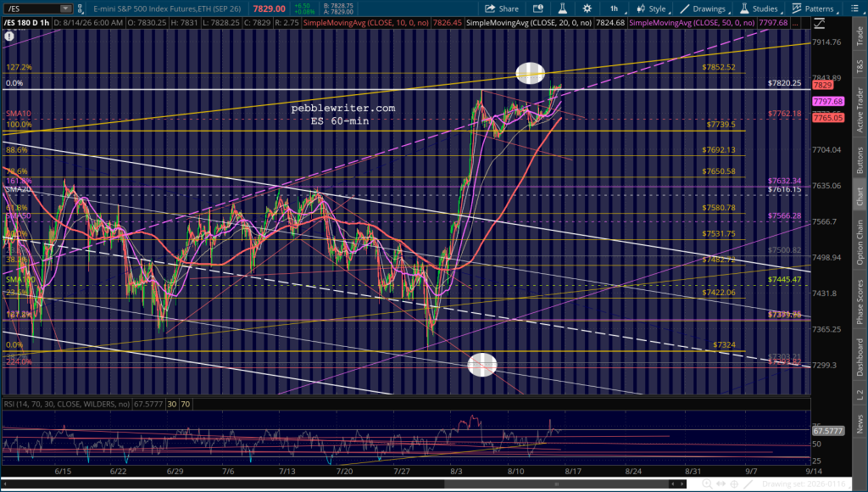Click the 8/17 date on time axis
868x492 pixels.
573,472
